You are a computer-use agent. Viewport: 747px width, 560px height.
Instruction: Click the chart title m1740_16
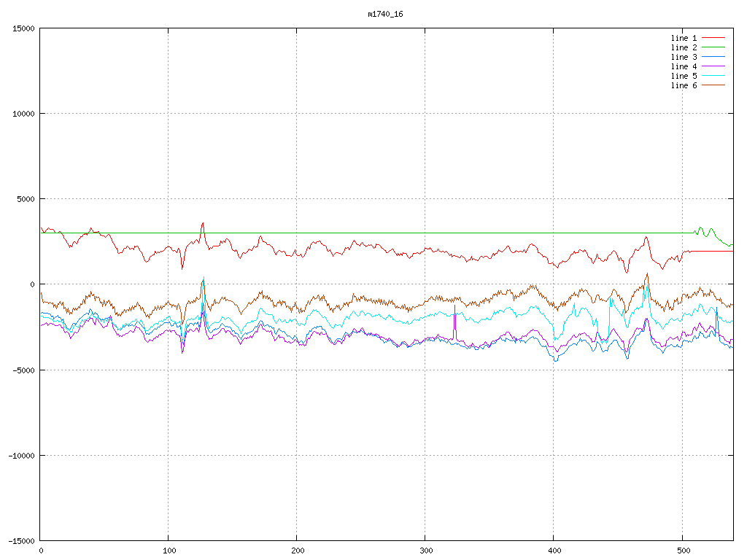(x=385, y=14)
